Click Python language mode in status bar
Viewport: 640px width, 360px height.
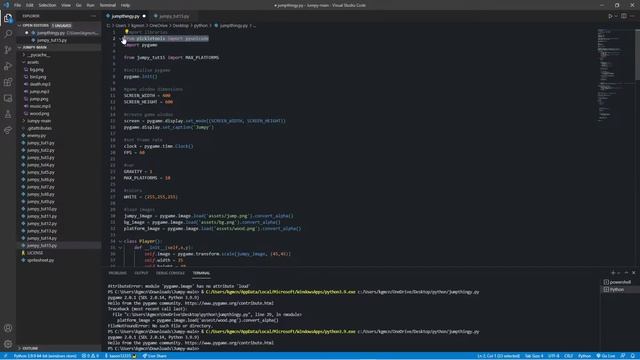[584, 356]
